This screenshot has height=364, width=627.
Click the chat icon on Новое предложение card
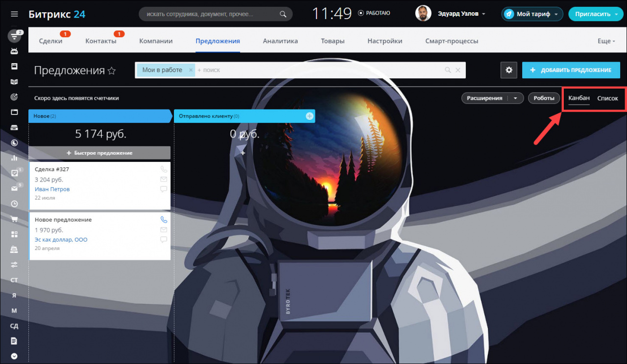point(164,240)
